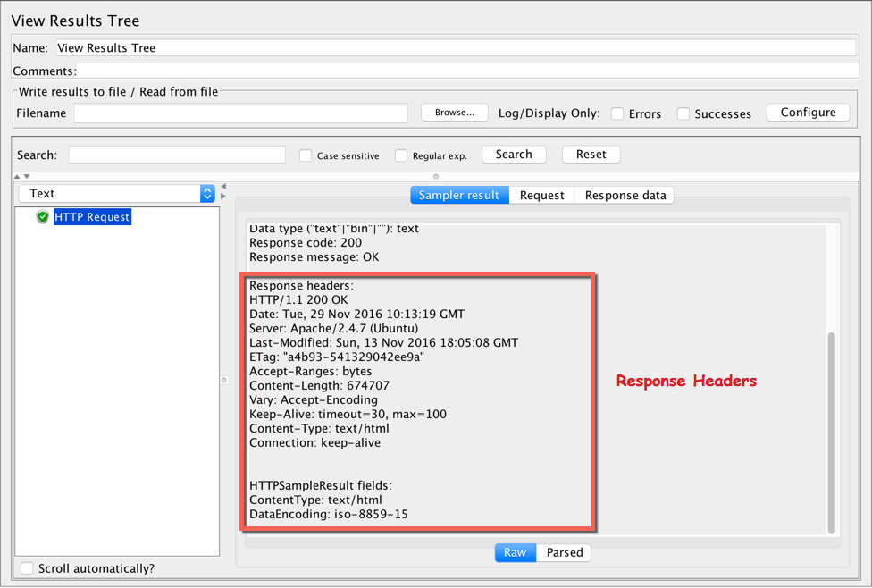Open the Text search-mode dropdown
This screenshot has width=872, height=588.
[206, 193]
